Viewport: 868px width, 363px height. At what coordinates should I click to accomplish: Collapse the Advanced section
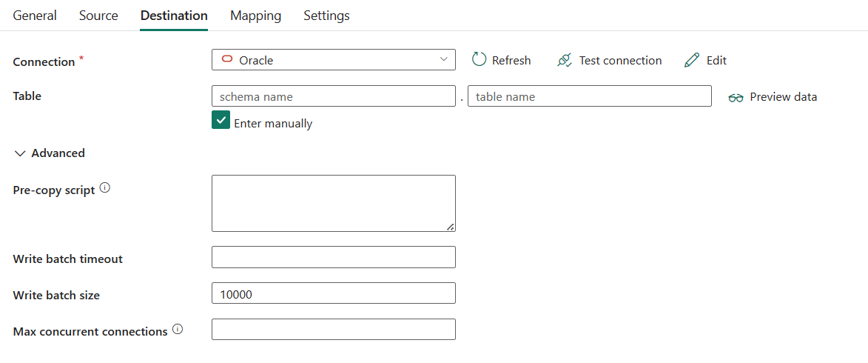coord(20,153)
